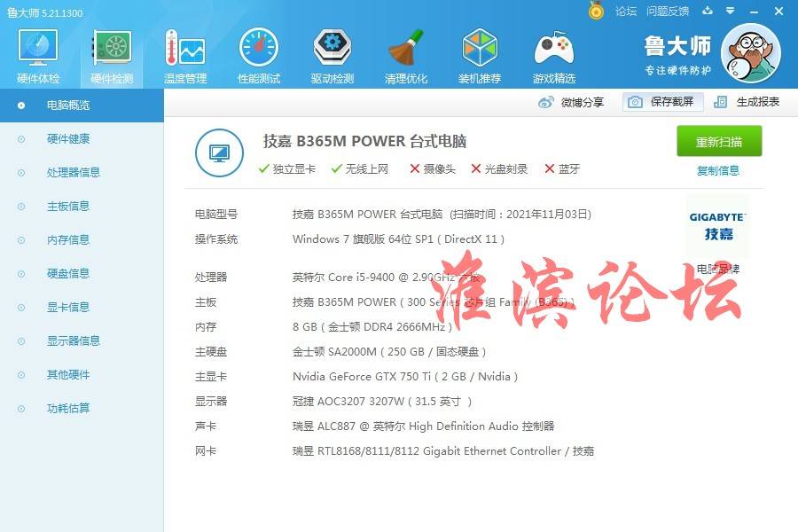Click 保存截屏 save screenshot button
Screen dimensions: 798x532
click(x=662, y=102)
